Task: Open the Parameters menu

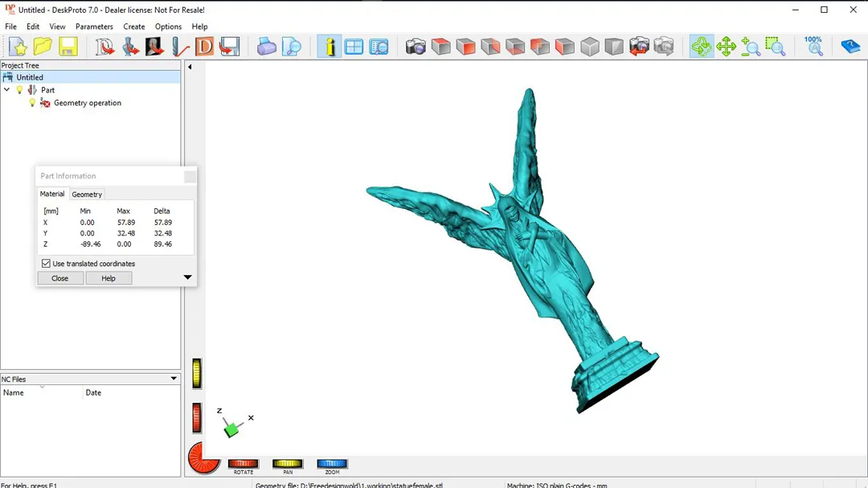Action: pos(94,27)
